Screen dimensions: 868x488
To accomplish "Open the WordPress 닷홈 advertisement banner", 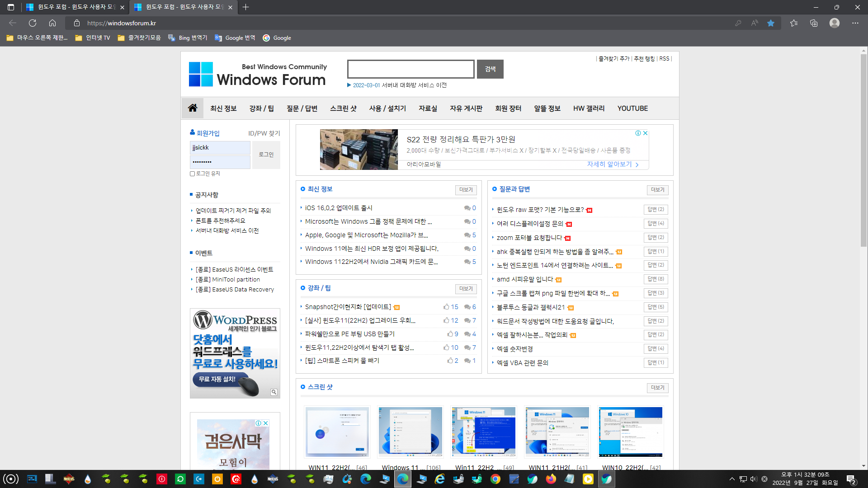I will pos(235,353).
